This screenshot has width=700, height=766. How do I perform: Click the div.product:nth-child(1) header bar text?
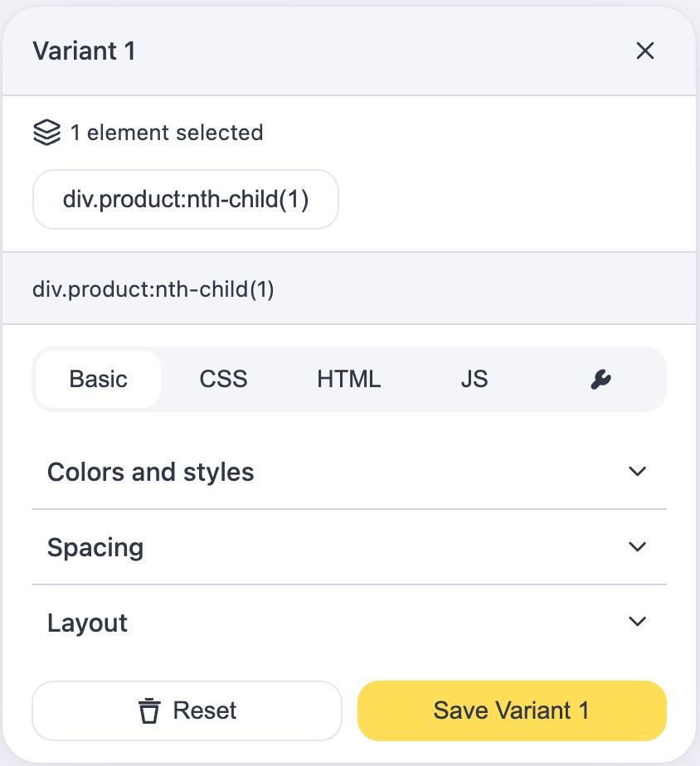coord(153,289)
